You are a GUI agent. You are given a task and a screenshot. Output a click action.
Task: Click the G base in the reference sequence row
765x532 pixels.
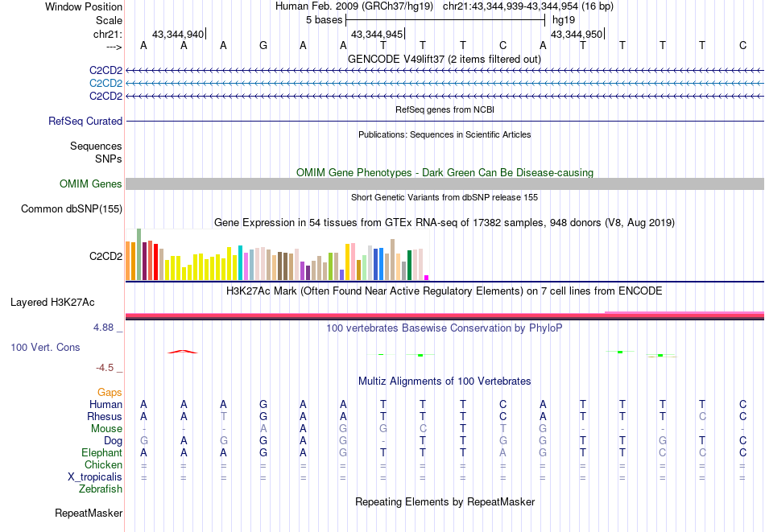263,46
